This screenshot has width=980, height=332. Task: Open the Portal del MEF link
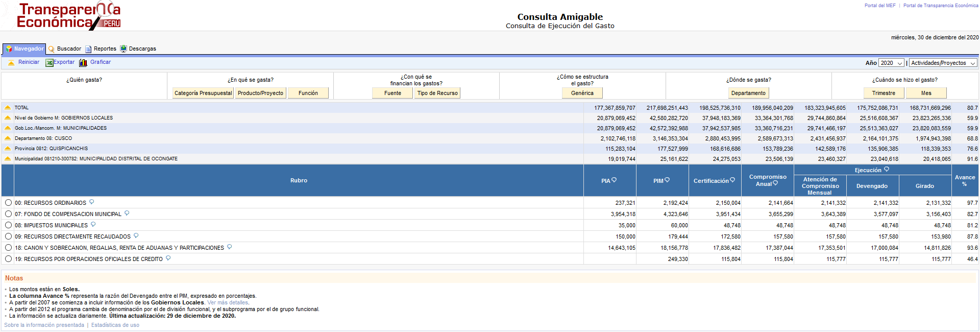point(880,6)
